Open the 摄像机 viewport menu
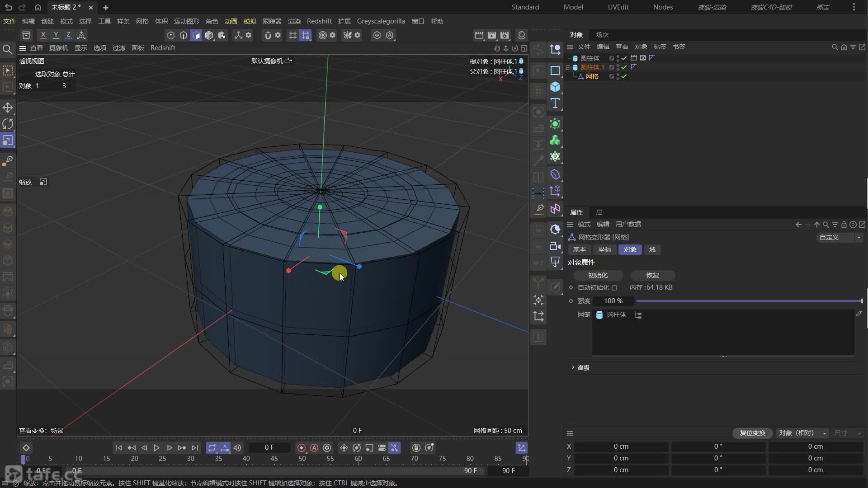 59,48
